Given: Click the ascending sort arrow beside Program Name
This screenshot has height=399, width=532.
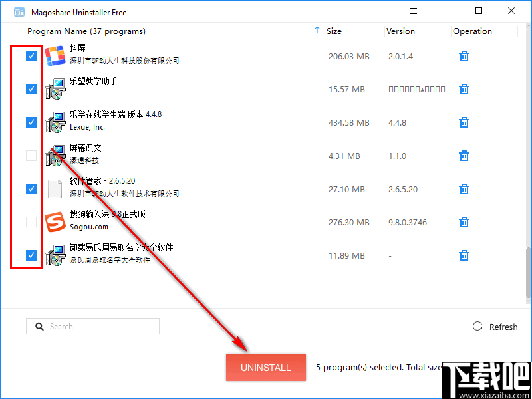Looking at the screenshot, I should click(x=317, y=31).
